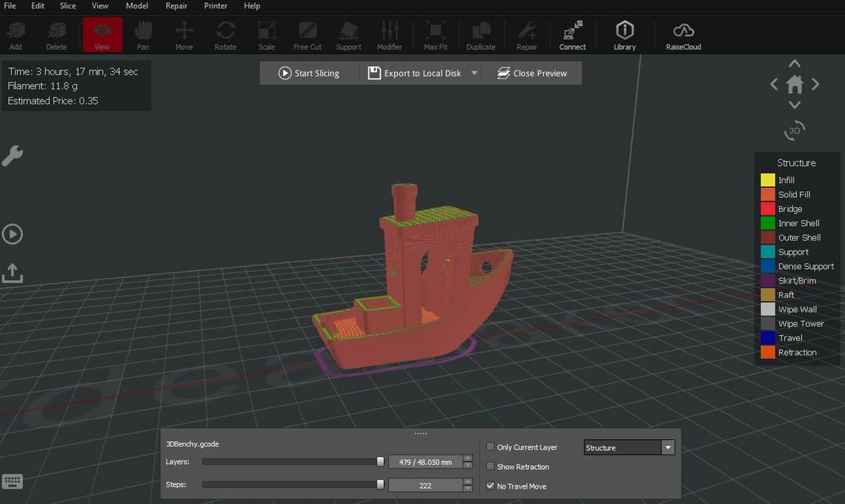
Task: Click the circular play icon on left sidebar
Action: [x=12, y=234]
